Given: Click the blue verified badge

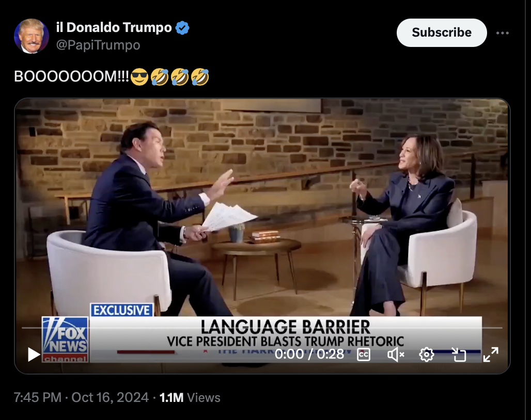Looking at the screenshot, I should click(x=182, y=28).
